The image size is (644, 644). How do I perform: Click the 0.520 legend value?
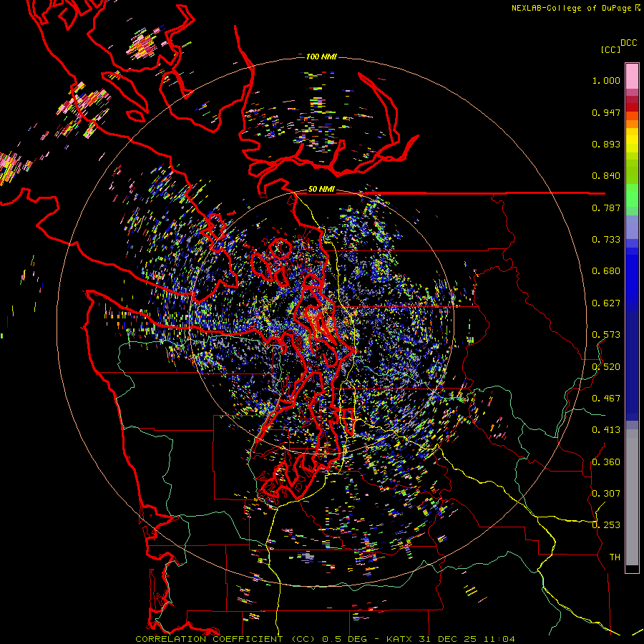click(x=606, y=367)
